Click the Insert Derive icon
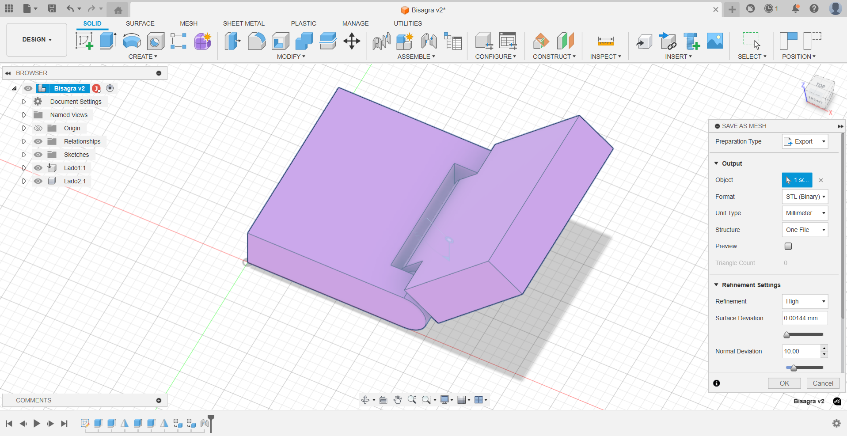847x436 pixels. coord(643,41)
